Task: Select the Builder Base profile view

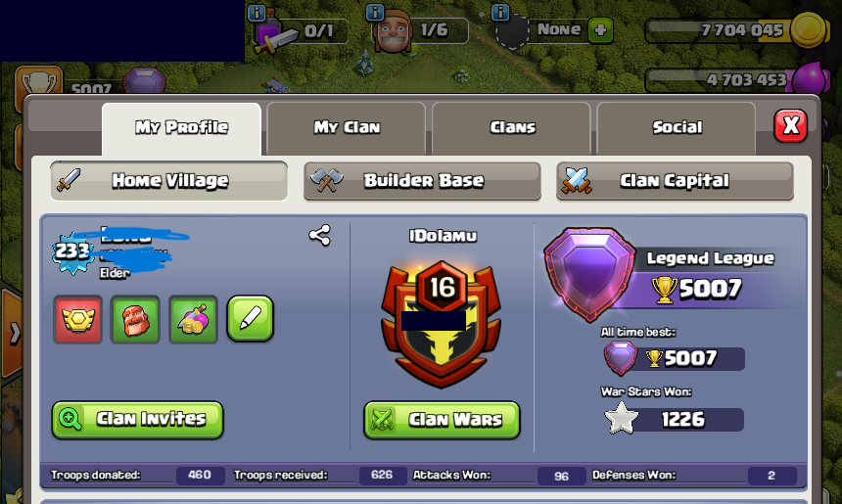Action: click(x=422, y=181)
